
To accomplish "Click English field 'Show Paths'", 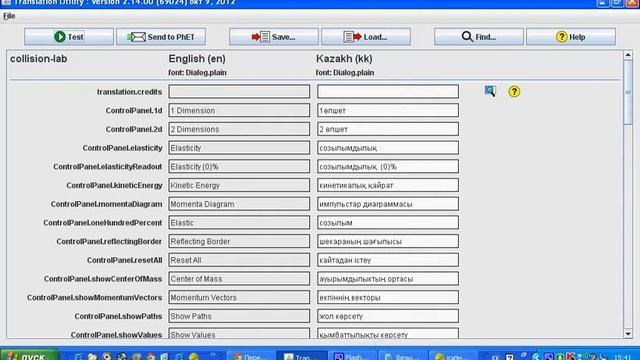I will click(x=239, y=316).
